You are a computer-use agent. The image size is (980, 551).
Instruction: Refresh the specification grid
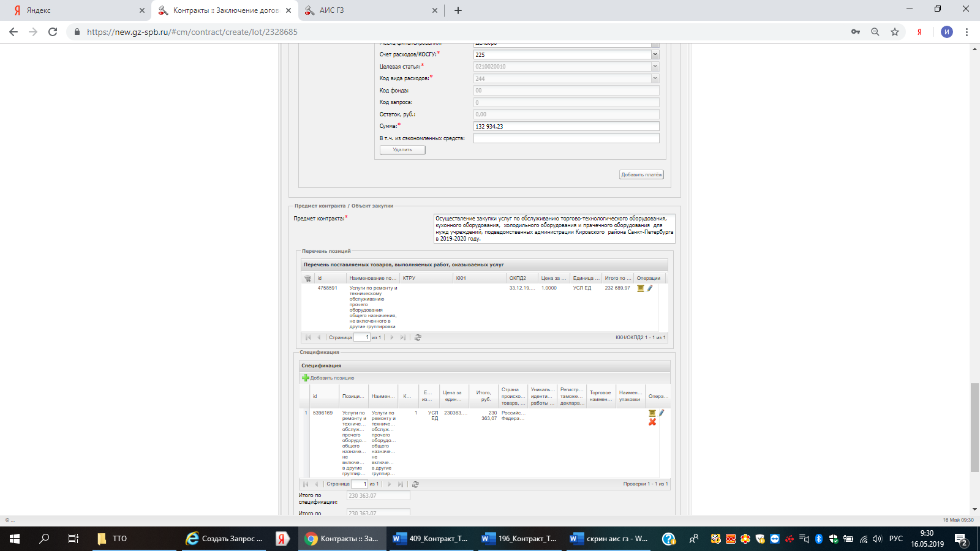pos(415,484)
